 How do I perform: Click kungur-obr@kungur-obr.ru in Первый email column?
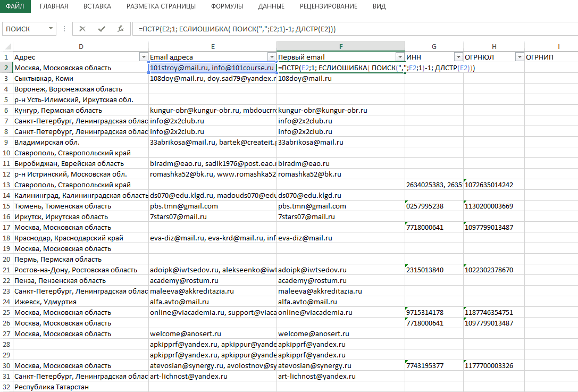[341, 110]
